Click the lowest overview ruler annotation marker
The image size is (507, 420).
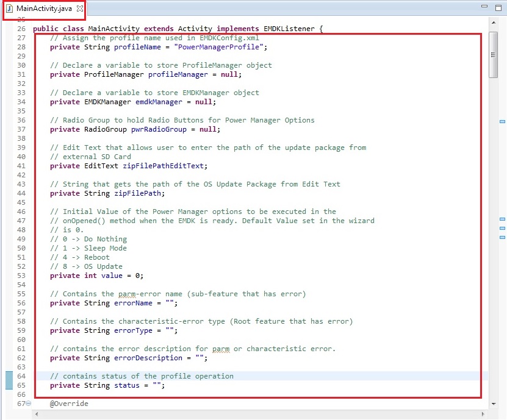tap(503, 237)
